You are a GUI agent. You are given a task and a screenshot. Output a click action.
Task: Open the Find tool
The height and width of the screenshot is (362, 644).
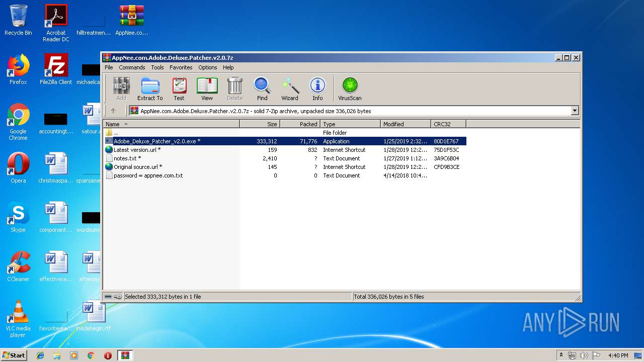pyautogui.click(x=262, y=89)
